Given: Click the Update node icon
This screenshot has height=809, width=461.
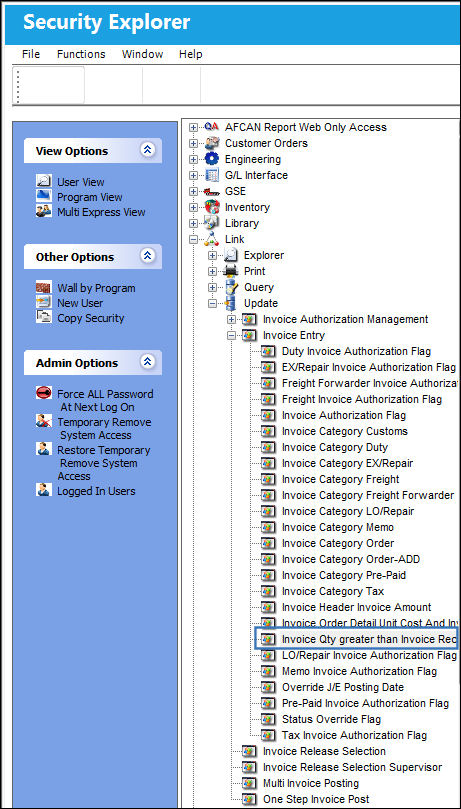Looking at the screenshot, I should [x=231, y=303].
